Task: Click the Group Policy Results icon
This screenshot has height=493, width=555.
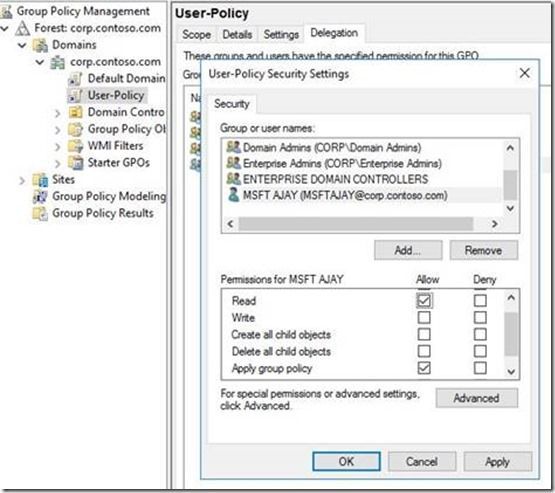Action: click(x=40, y=213)
